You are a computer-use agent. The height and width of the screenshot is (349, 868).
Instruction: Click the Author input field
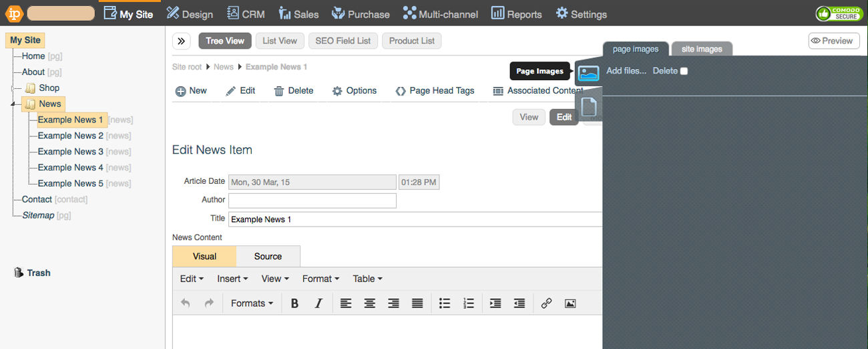(x=312, y=201)
